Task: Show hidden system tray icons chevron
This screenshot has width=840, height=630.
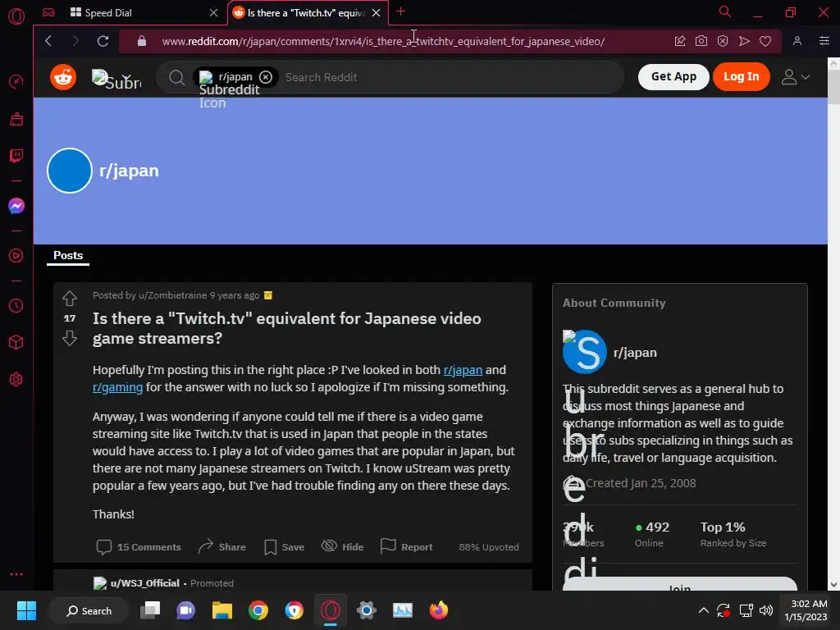Action: [x=703, y=610]
